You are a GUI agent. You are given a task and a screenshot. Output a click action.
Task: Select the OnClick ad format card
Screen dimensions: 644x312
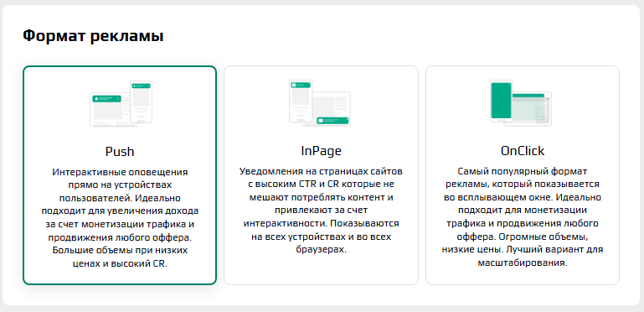point(523,175)
